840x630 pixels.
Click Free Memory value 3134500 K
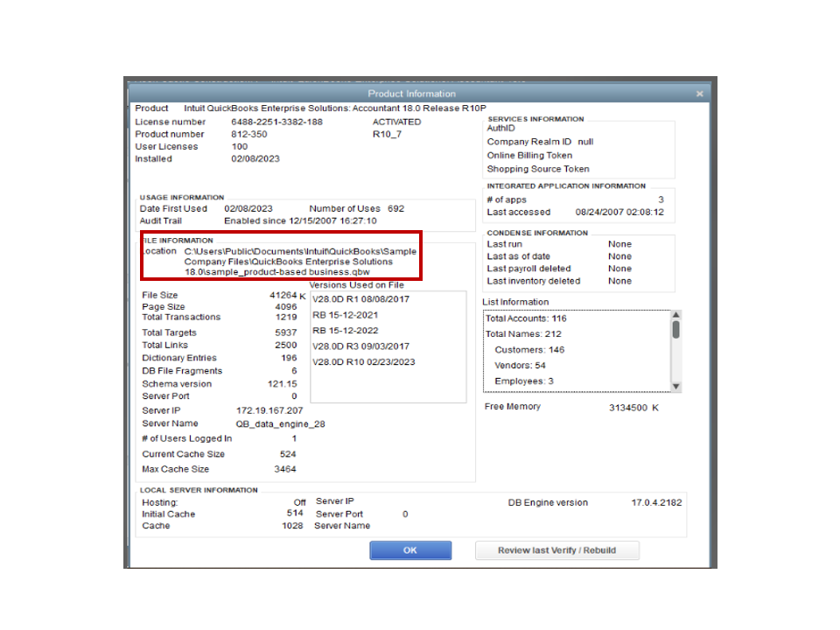(x=633, y=409)
